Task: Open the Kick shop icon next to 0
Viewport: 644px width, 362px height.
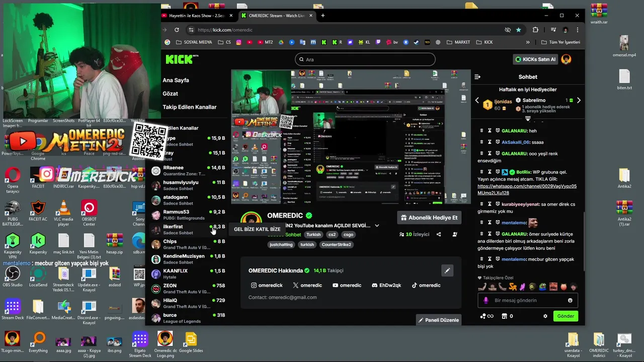Action: pos(505,316)
